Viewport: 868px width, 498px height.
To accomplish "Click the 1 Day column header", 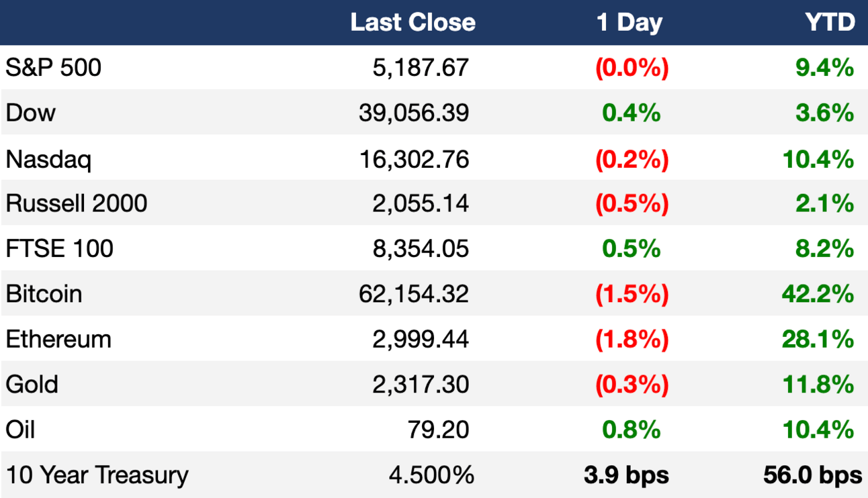I will pyautogui.click(x=630, y=23).
